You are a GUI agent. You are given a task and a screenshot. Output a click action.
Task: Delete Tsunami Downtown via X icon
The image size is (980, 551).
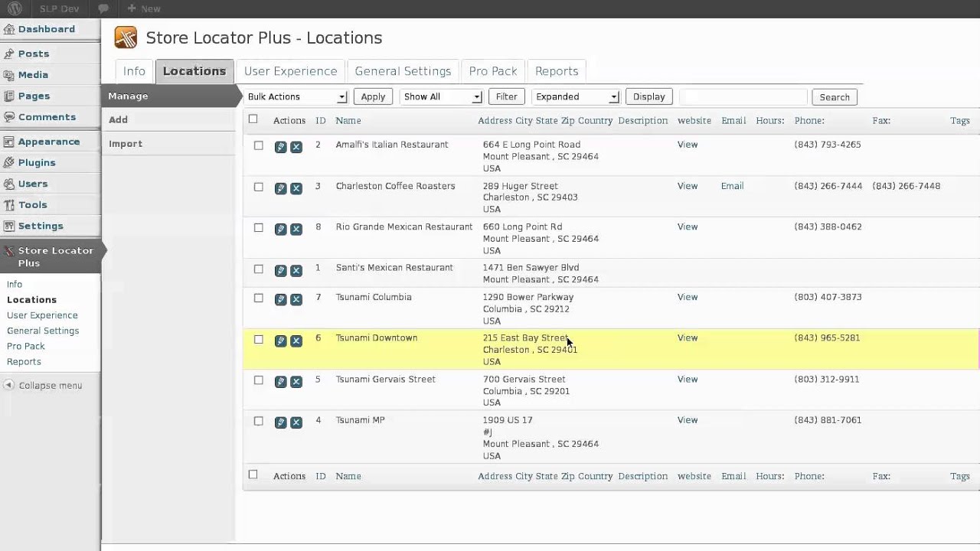click(296, 341)
